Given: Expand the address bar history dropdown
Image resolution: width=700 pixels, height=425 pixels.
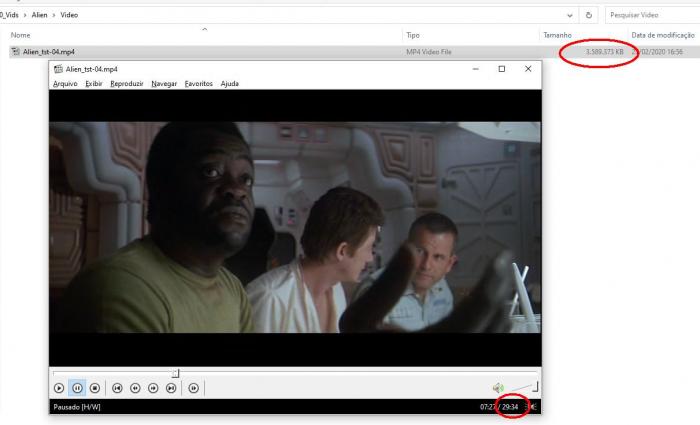Looking at the screenshot, I should [569, 15].
